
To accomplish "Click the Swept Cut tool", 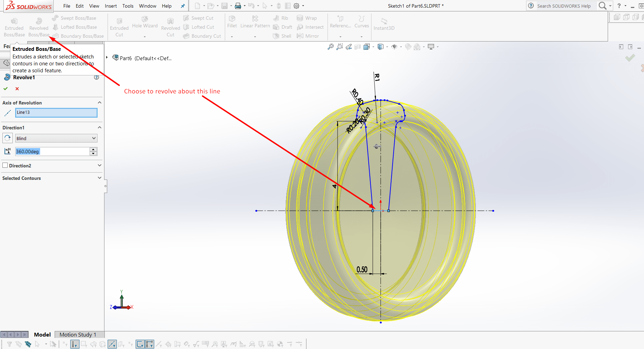I will coord(199,18).
